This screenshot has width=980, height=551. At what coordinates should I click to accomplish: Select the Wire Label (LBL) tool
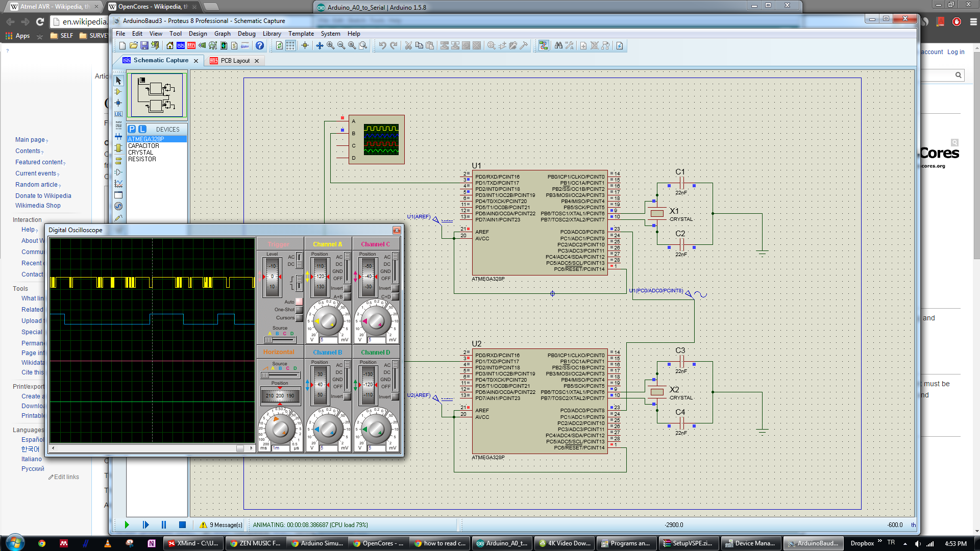tap(118, 114)
